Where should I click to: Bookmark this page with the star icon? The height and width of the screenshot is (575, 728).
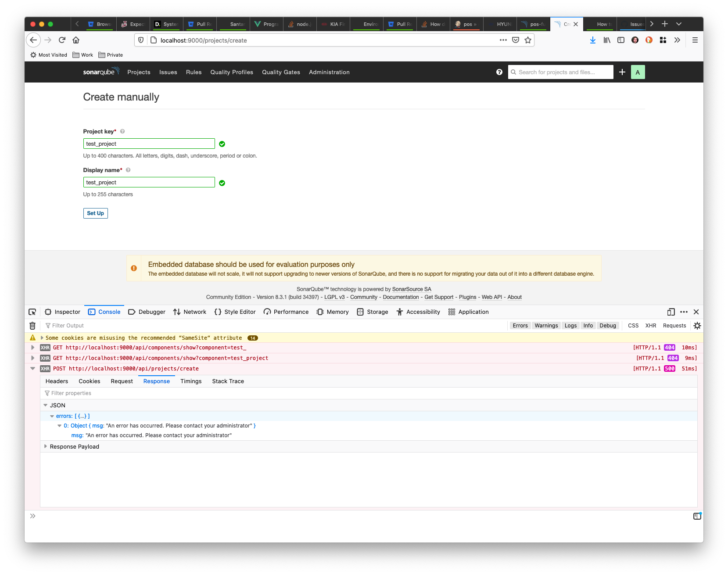pyautogui.click(x=528, y=40)
